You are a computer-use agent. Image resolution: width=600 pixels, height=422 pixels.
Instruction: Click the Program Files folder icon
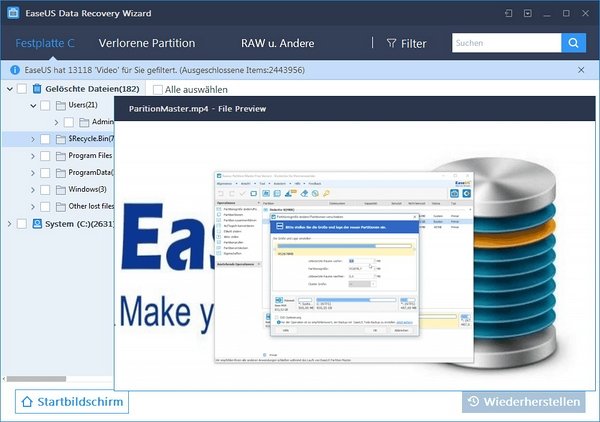point(60,156)
